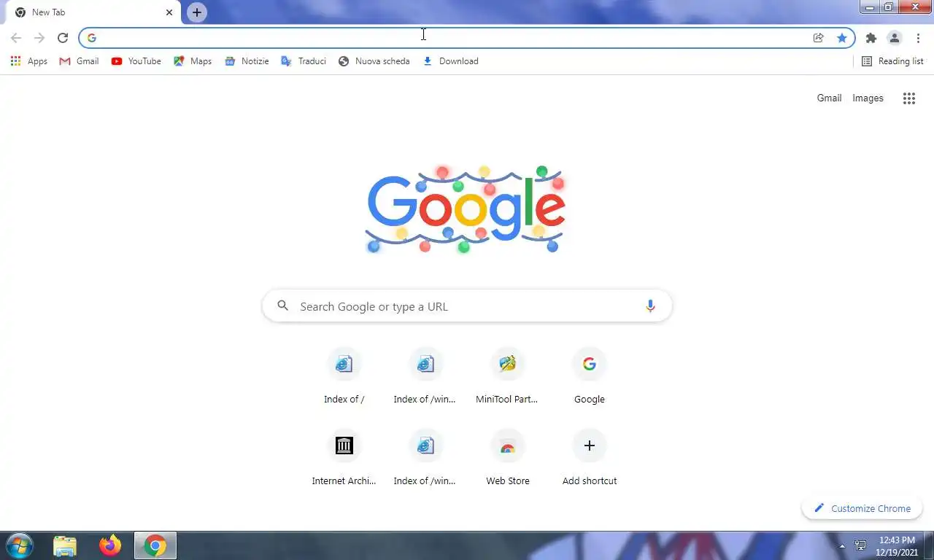Open Notizie bookmark
The width and height of the screenshot is (934, 560).
pyautogui.click(x=247, y=61)
